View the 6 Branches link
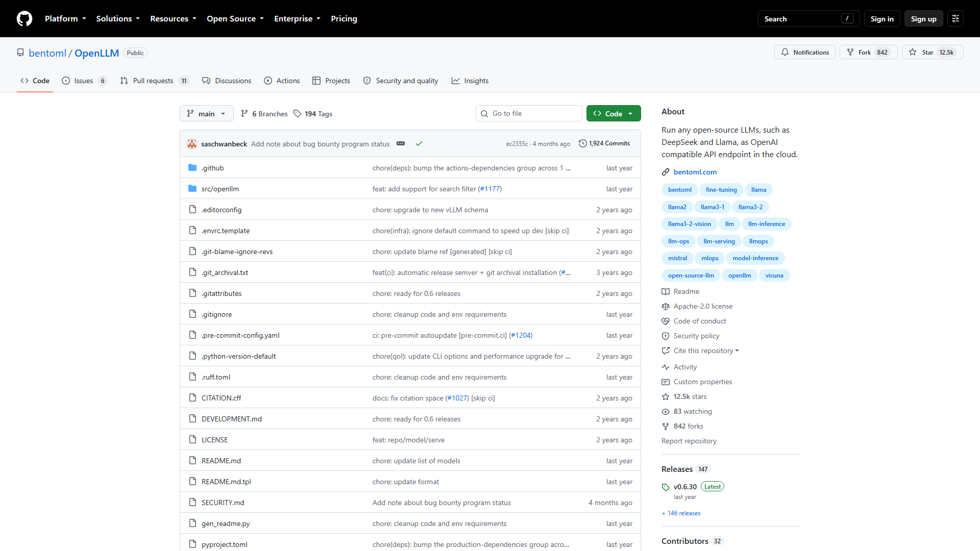Screen dimensions: 980x551 point(264,114)
